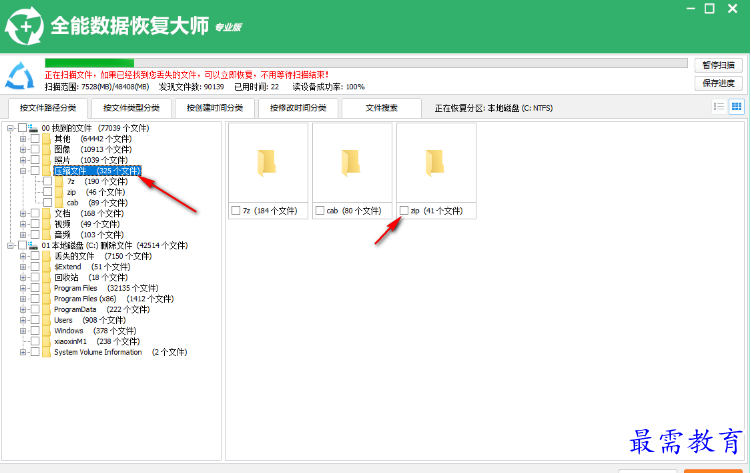Tick checkbox for 回收站 tree node

[35, 277]
